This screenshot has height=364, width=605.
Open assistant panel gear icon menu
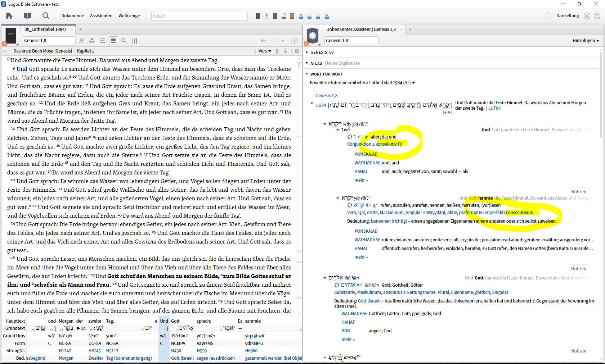tap(313, 36)
